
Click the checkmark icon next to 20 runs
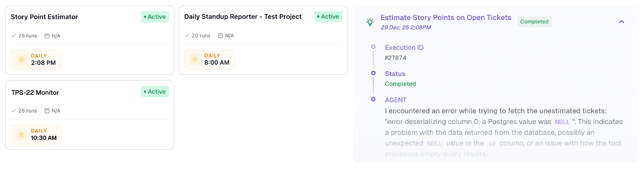click(187, 36)
